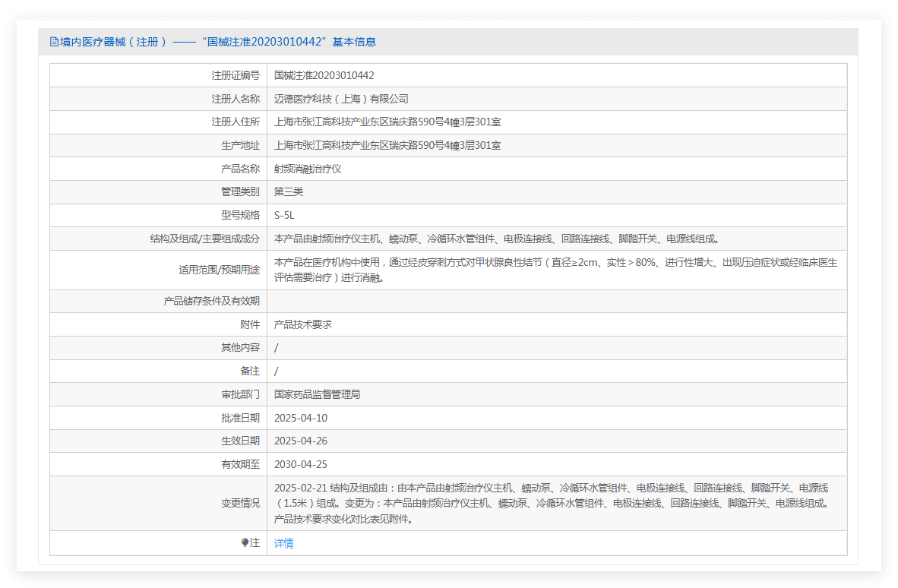Click the 变更情况 row label
The width and height of the screenshot is (898, 588).
[x=241, y=503]
